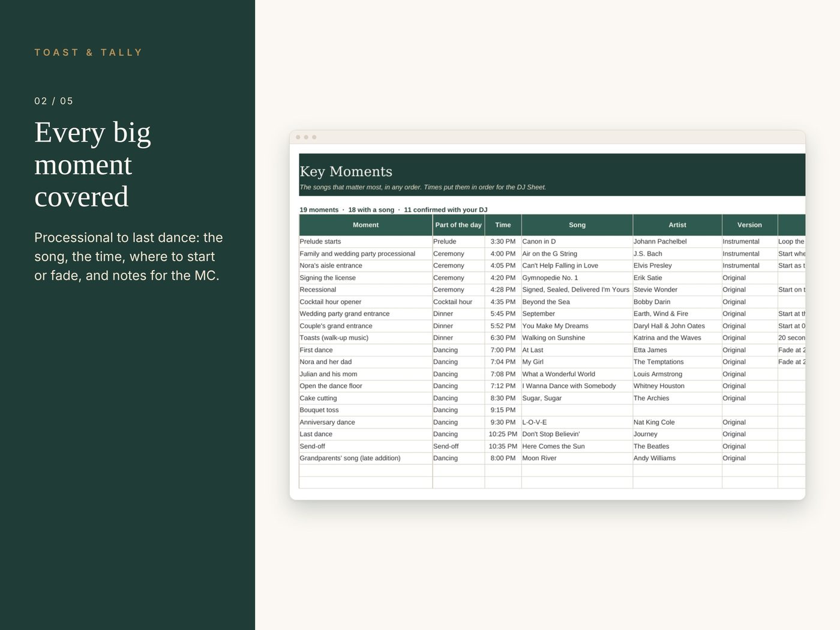Image resolution: width=840 pixels, height=630 pixels.
Task: Click the Cake cutting cell
Action: tap(365, 398)
